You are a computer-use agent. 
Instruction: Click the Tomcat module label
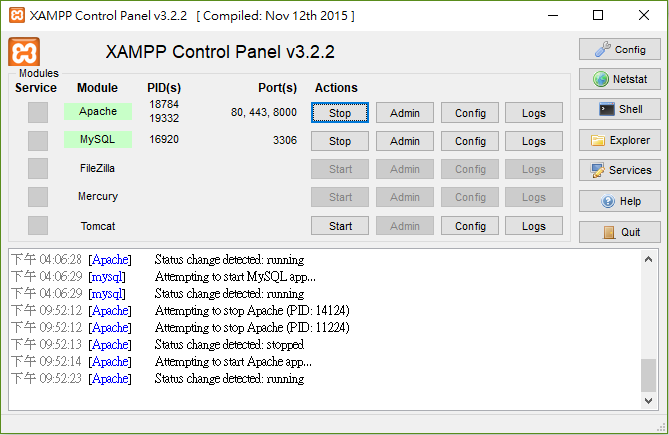(98, 226)
